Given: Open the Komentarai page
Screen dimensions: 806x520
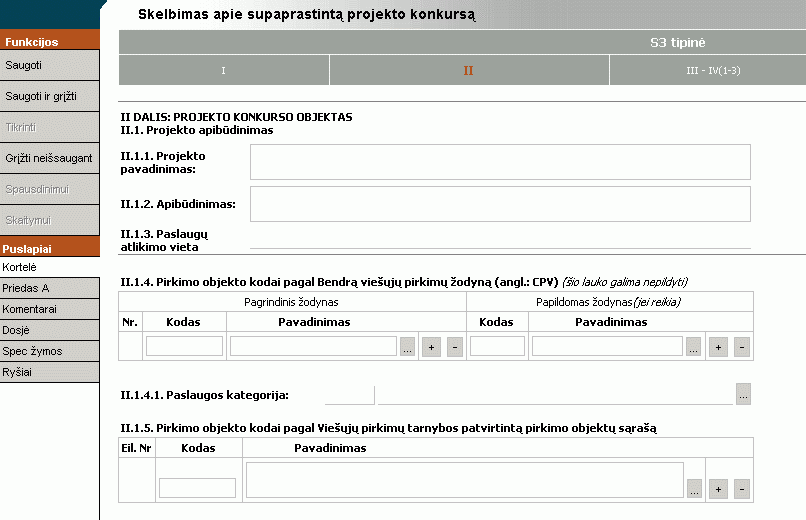Looking at the screenshot, I should click(x=49, y=309).
